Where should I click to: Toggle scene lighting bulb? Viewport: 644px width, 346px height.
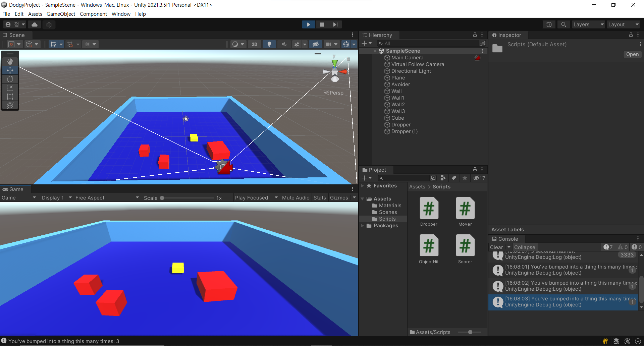coord(269,44)
